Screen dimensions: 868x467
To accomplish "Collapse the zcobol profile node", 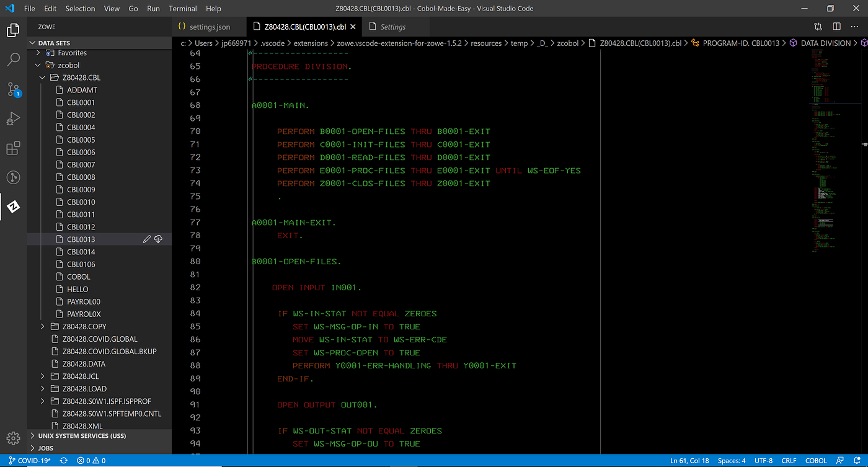I will (x=38, y=65).
